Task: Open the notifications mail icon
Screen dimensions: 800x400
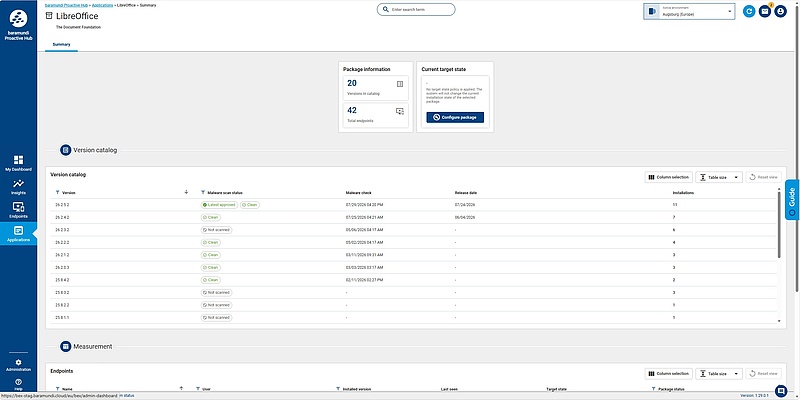Action: (764, 11)
